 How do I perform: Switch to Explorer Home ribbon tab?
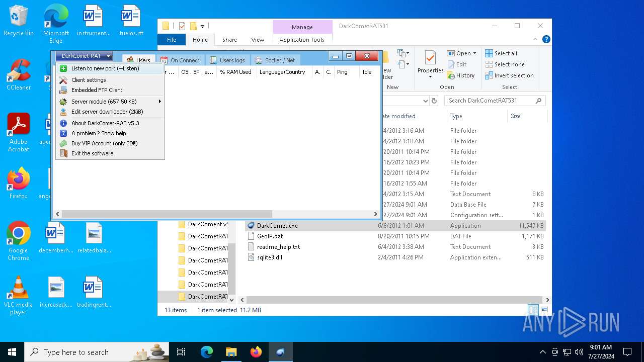[200, 40]
